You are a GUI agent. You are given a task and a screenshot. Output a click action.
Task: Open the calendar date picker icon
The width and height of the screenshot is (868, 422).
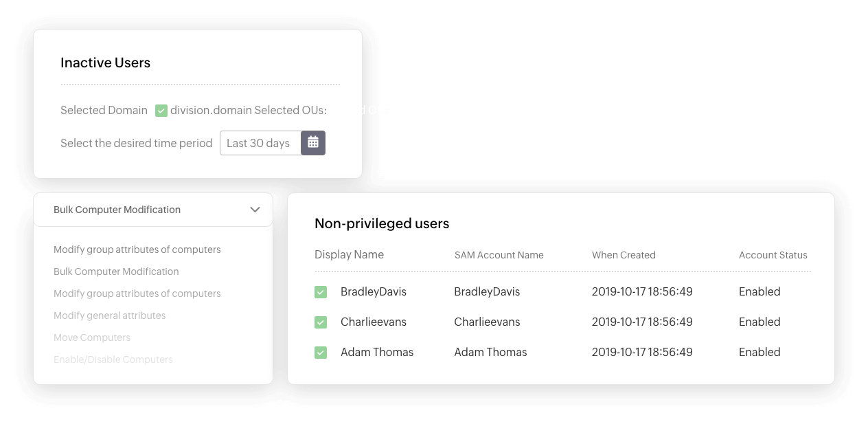click(x=313, y=143)
